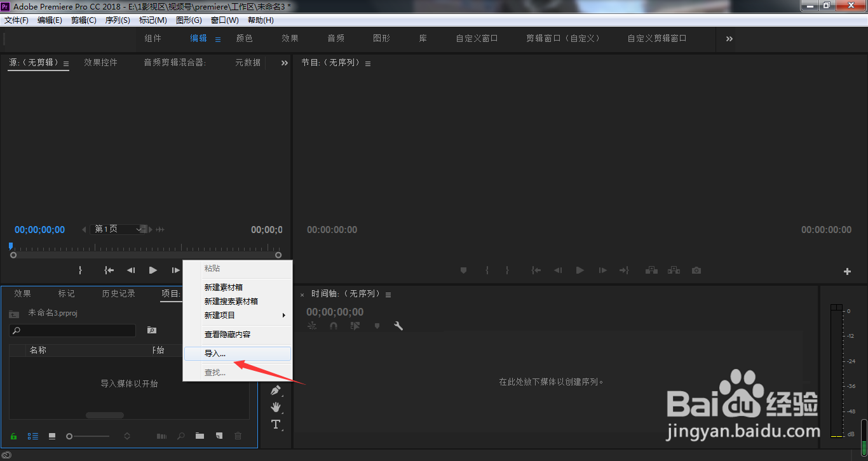The height and width of the screenshot is (461, 868).
Task: Switch project panel to icon view
Action: [x=52, y=436]
